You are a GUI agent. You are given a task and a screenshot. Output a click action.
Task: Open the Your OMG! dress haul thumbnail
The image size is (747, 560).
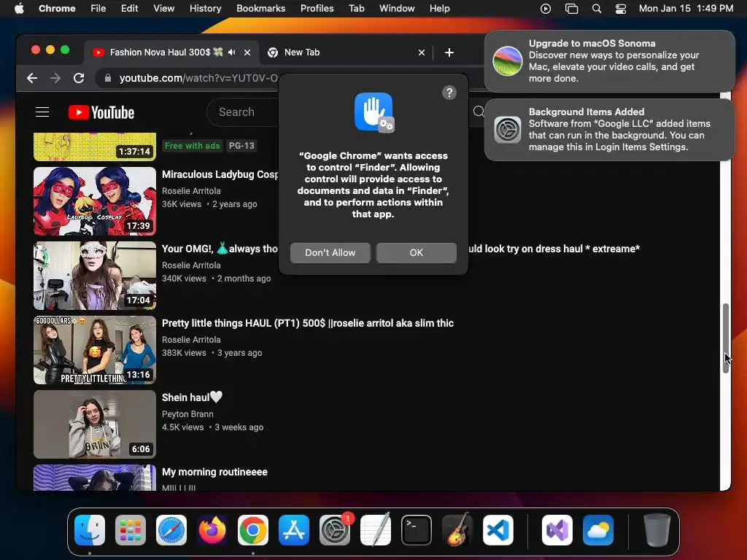[x=95, y=276]
